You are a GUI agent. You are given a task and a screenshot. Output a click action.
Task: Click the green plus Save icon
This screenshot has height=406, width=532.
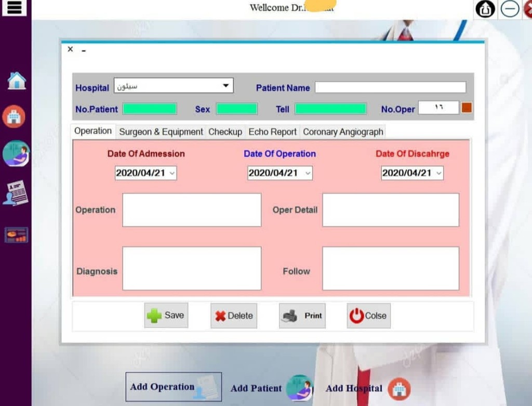[x=154, y=316]
